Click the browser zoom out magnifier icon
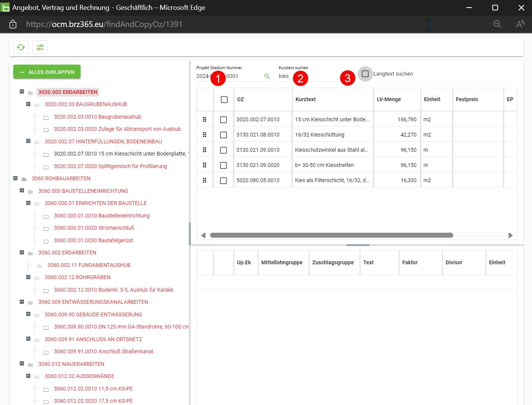 pos(497,24)
